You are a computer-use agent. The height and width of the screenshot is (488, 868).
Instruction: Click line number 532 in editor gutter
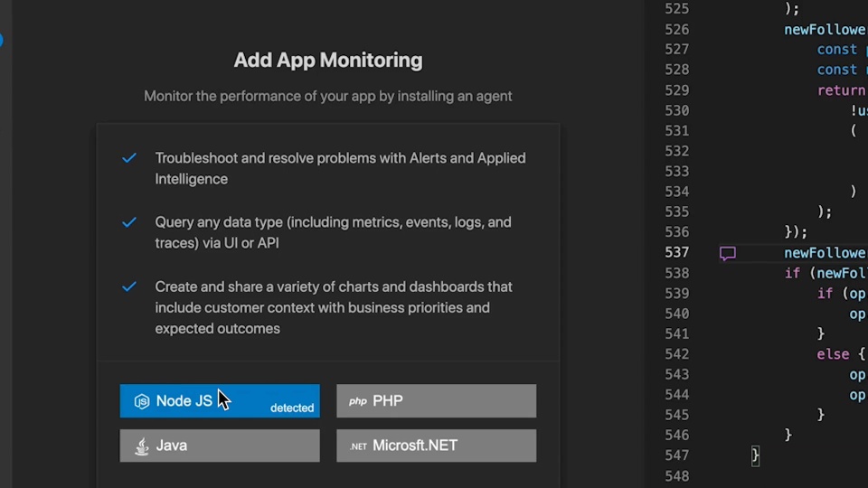tap(676, 151)
